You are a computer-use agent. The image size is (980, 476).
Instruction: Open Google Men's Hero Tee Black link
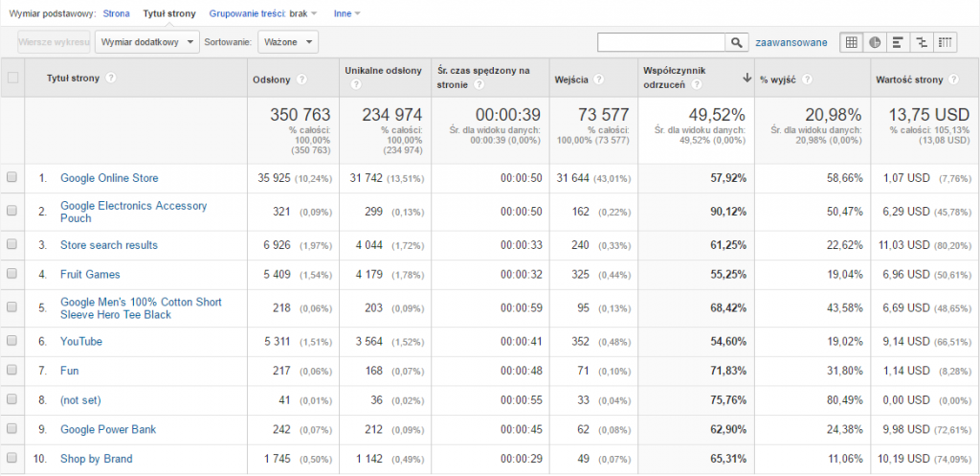142,307
